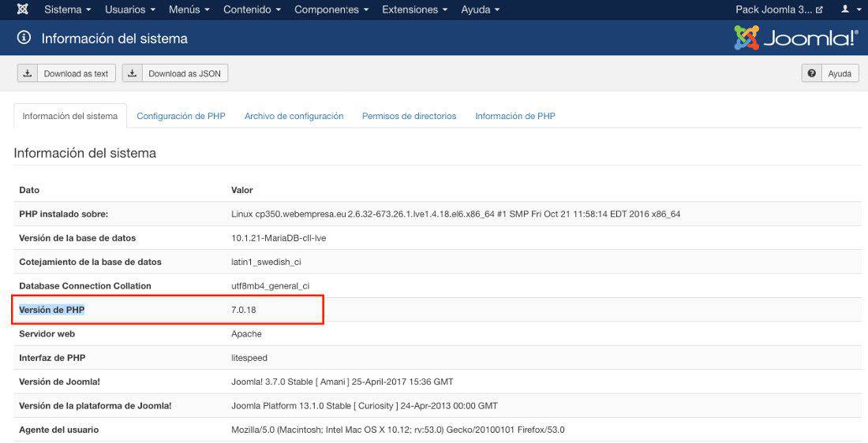Select the Información del sistema tab
Viewport: 868px width, 443px height.
(x=70, y=116)
